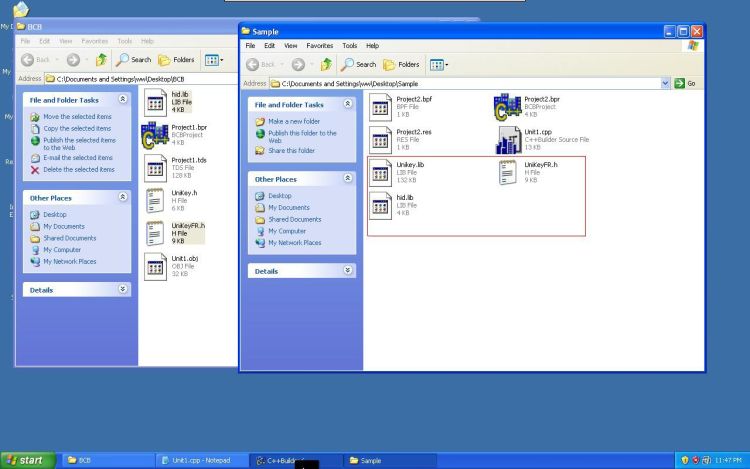The image size is (750, 469).
Task: Open File menu in Sample window
Action: click(250, 46)
